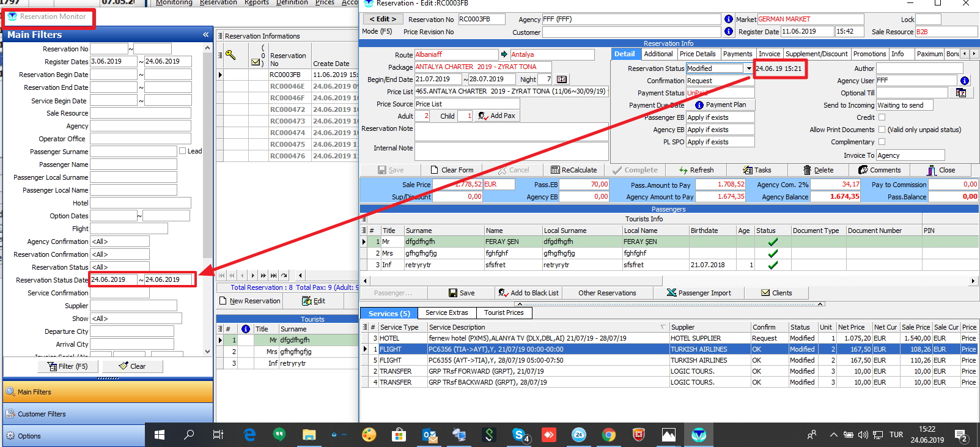Click the Windows Start button
The width and height of the screenshot is (980, 447).
(160, 435)
